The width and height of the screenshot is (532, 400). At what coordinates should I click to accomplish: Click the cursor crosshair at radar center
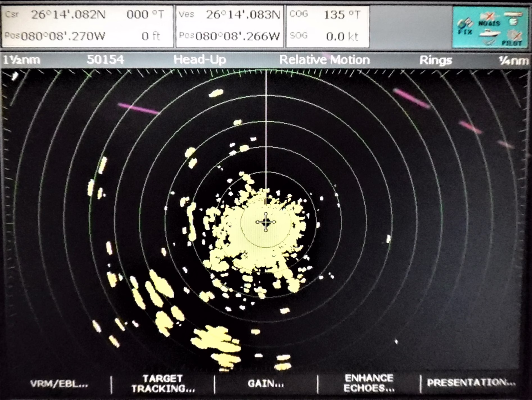tap(266, 222)
